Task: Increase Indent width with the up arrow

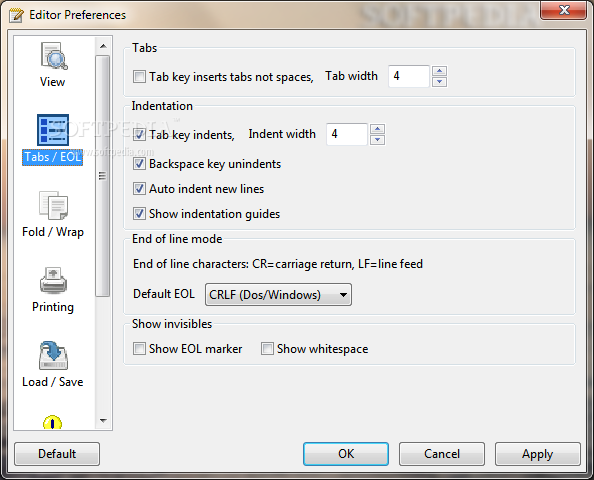Action: 377,129
